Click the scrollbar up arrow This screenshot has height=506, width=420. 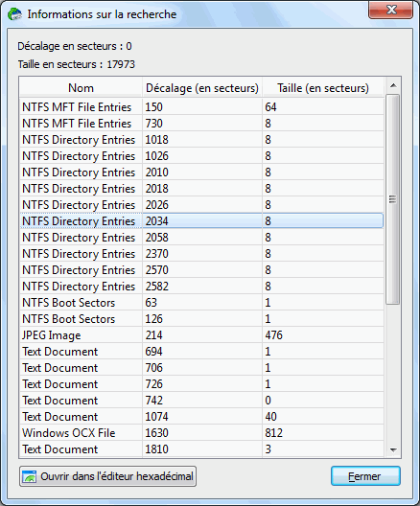[x=393, y=85]
